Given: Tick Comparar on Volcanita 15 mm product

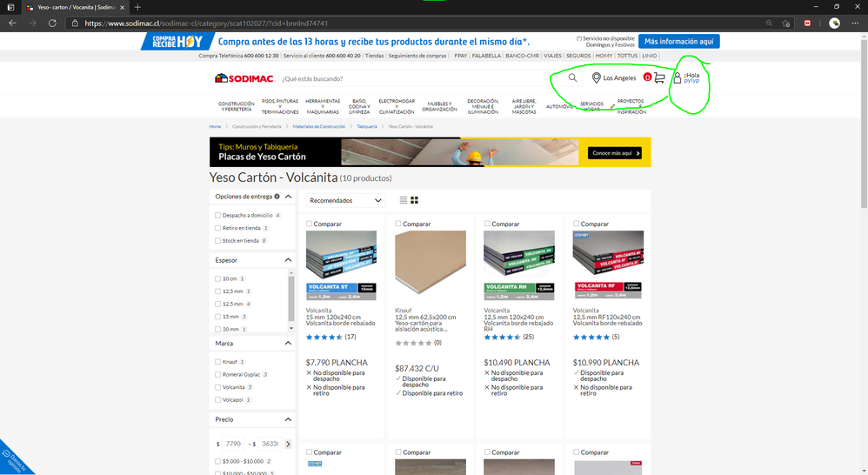Looking at the screenshot, I should pyautogui.click(x=309, y=224).
